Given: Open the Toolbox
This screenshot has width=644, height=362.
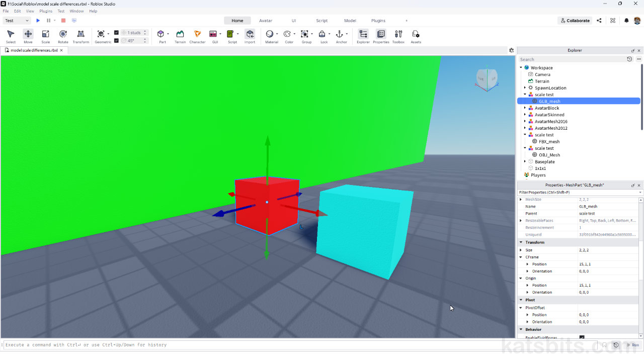Looking at the screenshot, I should click(x=398, y=36).
